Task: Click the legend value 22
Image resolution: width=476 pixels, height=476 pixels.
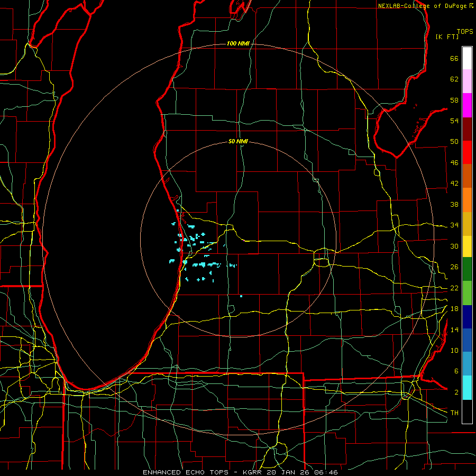Action: pyautogui.click(x=454, y=288)
